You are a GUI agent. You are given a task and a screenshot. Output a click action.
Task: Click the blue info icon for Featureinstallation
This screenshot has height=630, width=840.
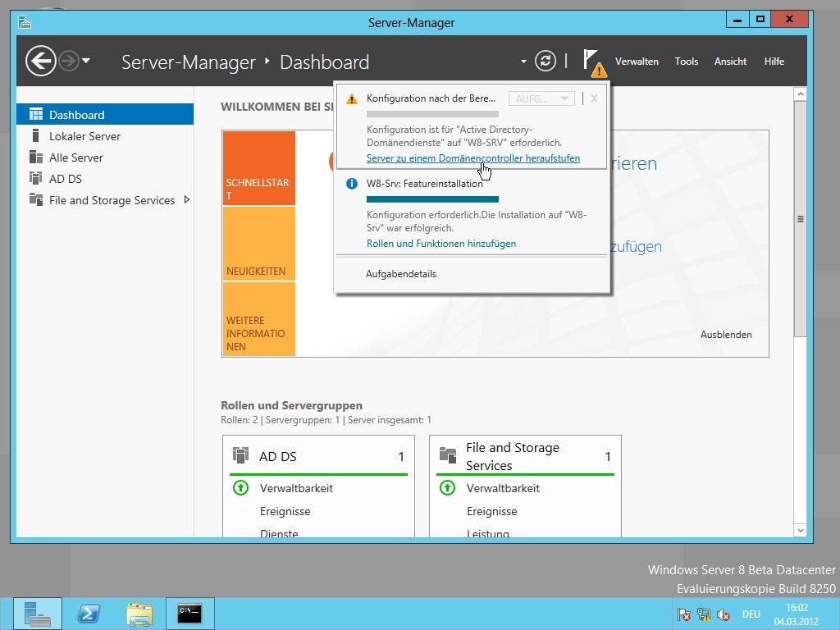pos(351,184)
